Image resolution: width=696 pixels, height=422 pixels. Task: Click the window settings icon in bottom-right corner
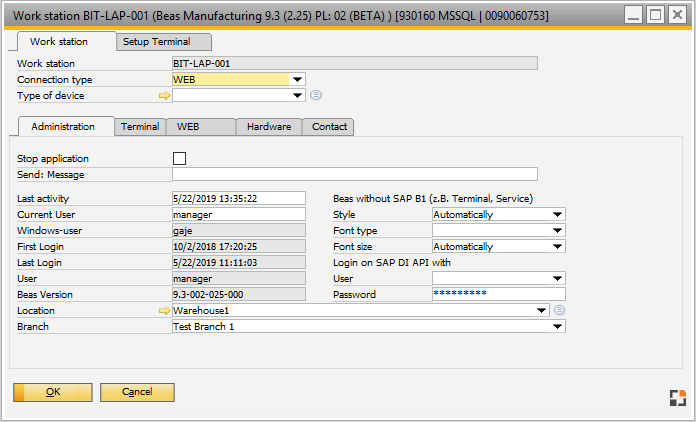pyautogui.click(x=678, y=397)
